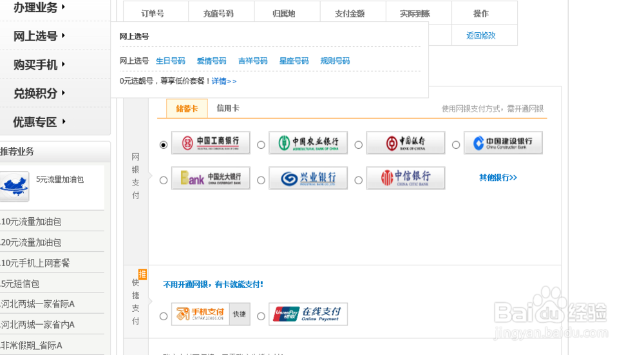
Task: Click the China Construction Bank logo
Action: (x=503, y=143)
